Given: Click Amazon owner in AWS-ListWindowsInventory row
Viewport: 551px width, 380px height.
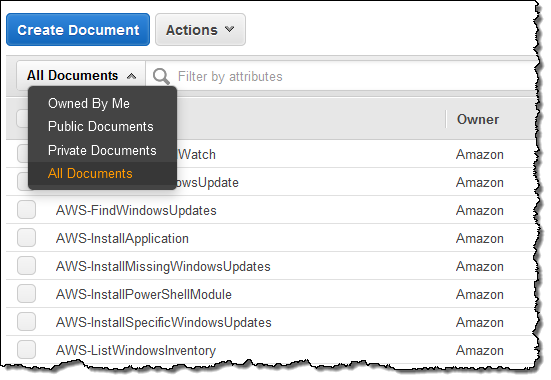Looking at the screenshot, I should [480, 350].
